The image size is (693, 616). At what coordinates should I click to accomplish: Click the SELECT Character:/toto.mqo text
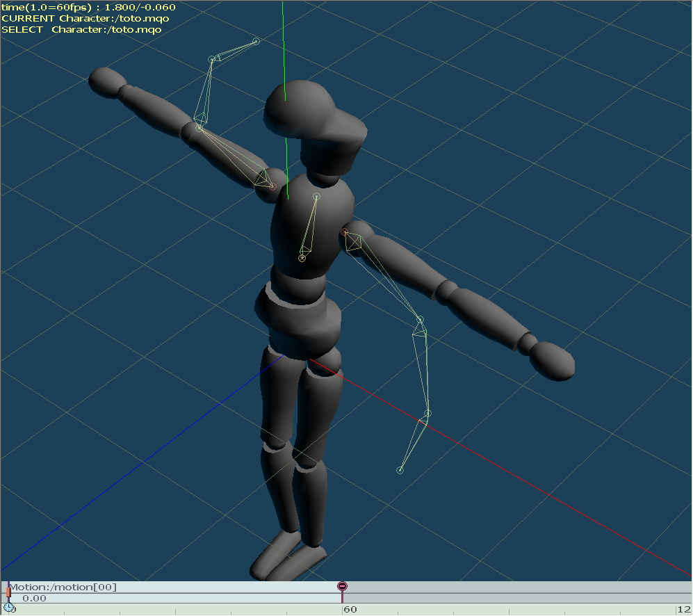(82, 30)
